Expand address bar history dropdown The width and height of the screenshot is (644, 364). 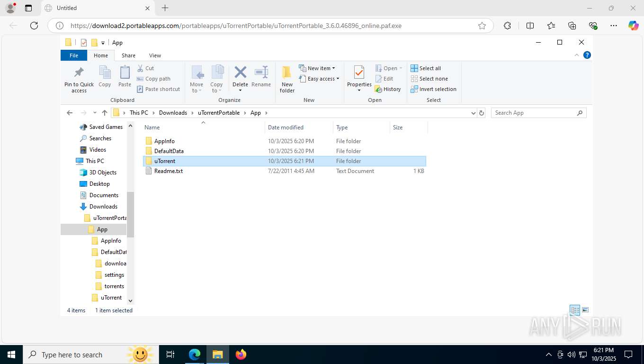point(473,113)
